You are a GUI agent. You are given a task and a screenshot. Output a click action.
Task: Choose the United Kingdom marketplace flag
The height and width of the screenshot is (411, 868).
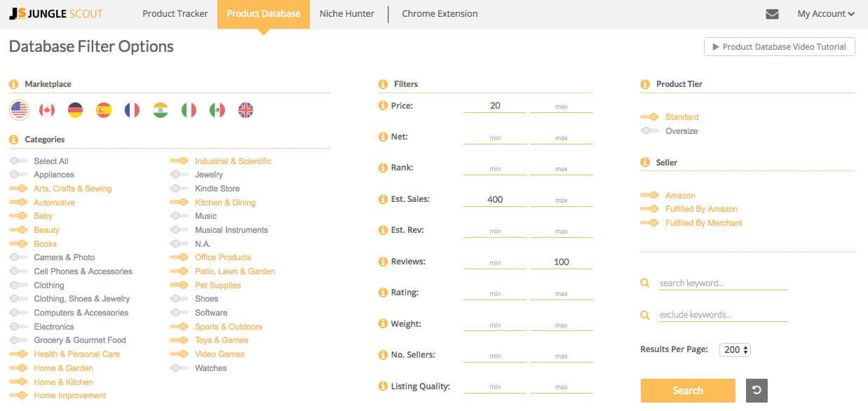click(x=245, y=109)
